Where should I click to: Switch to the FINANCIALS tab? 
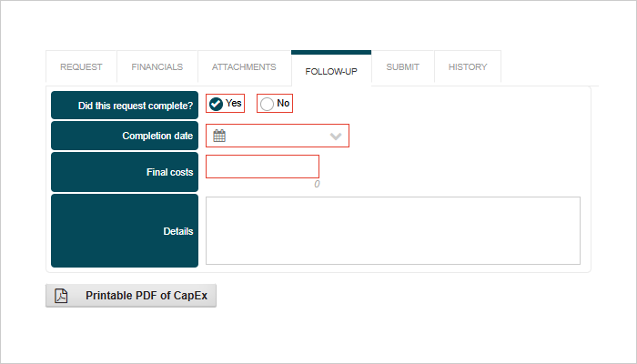(x=157, y=67)
